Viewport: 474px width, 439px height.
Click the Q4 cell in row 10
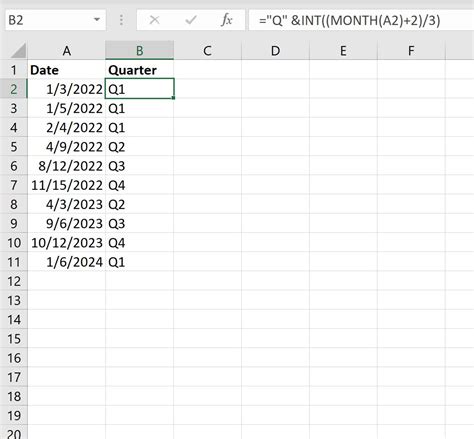(140, 243)
